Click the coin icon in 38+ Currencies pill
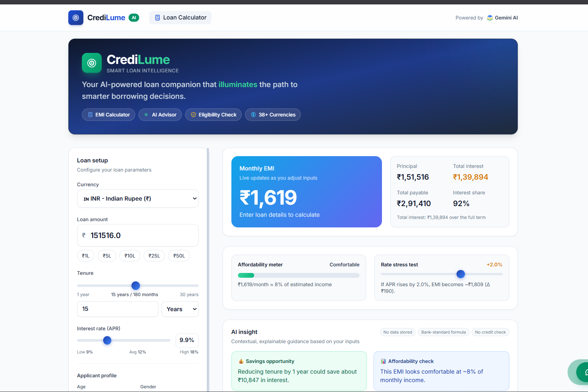 pyautogui.click(x=253, y=115)
